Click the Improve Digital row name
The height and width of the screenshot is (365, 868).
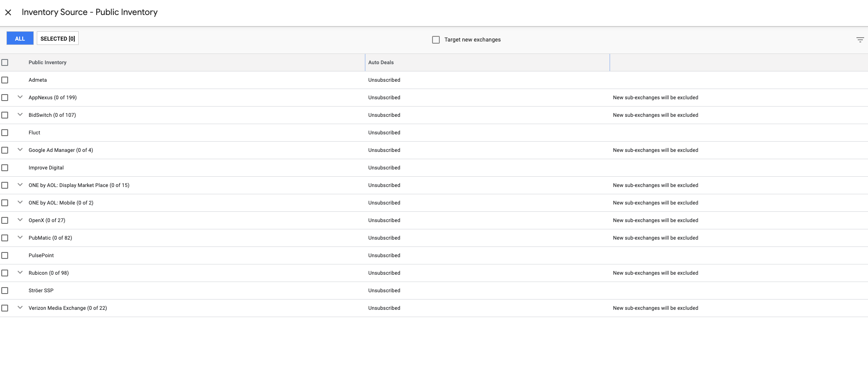[46, 168]
